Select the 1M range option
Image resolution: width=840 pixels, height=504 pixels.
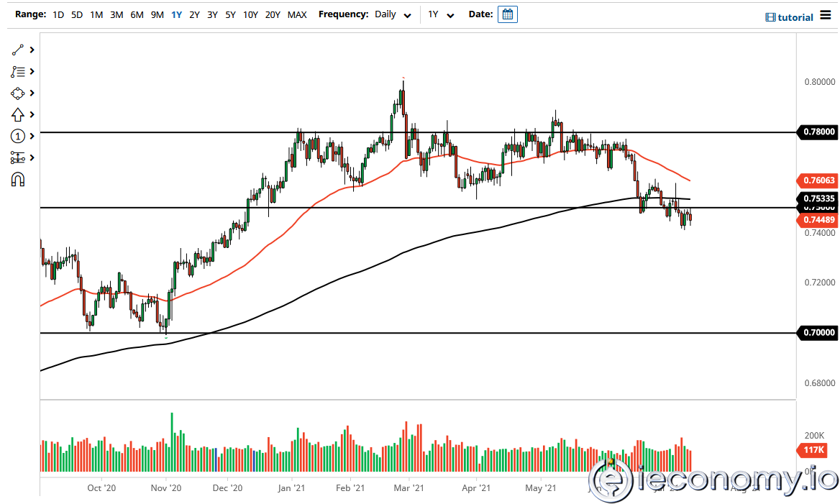coord(96,14)
